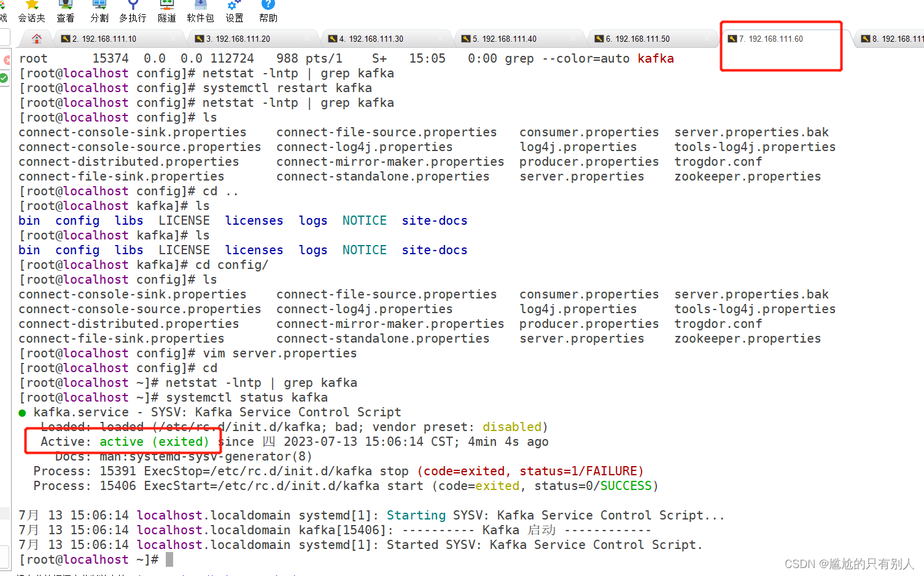924x576 pixels.
Task: Close the 192.168.111.40 session tab
Action: 573,39
